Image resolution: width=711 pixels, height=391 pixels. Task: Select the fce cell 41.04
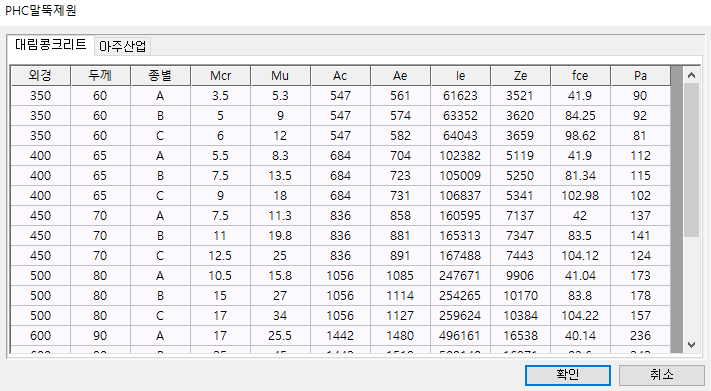581,275
